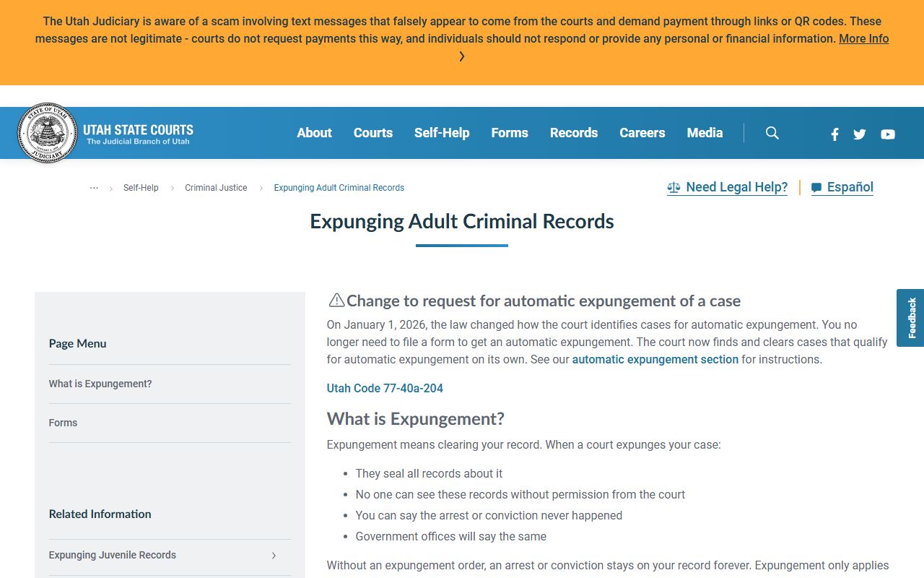Click the What is Expungement? content heading

416,419
